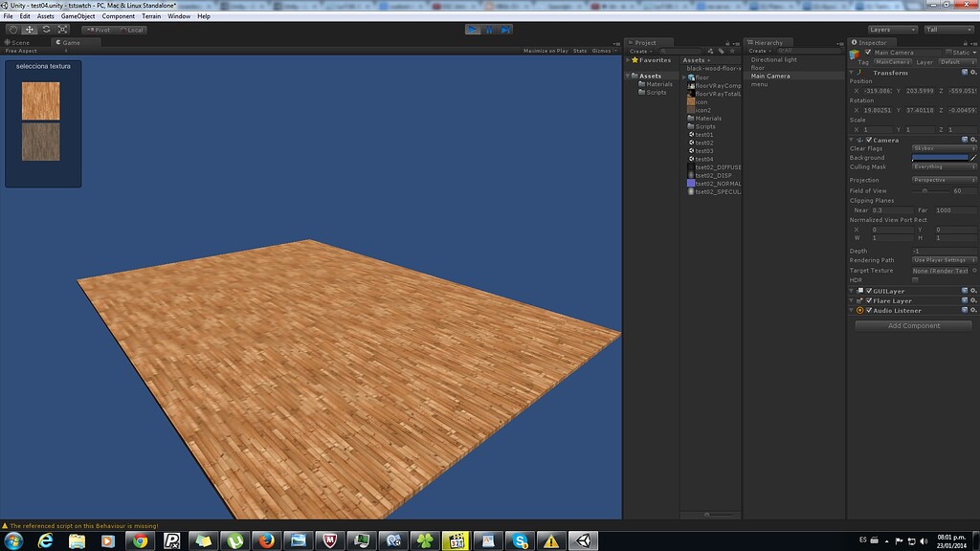Select the Rotate tool
Viewport: 980px width, 551px height.
pos(46,29)
